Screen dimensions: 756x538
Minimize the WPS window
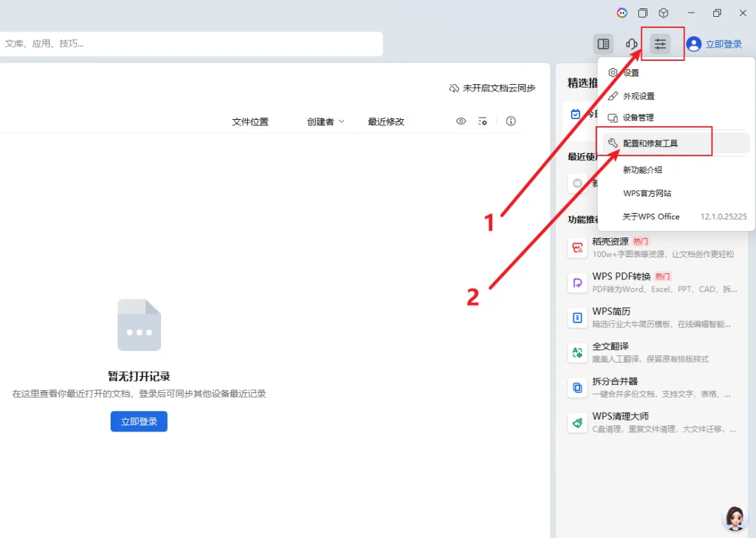click(x=691, y=13)
